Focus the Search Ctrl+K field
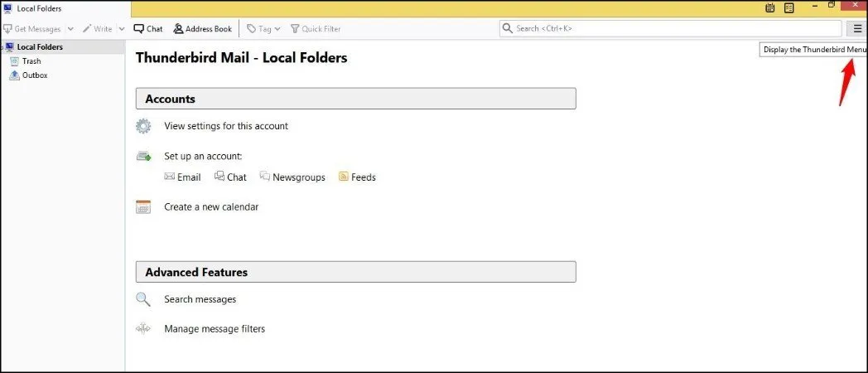This screenshot has width=868, height=373. click(x=670, y=29)
